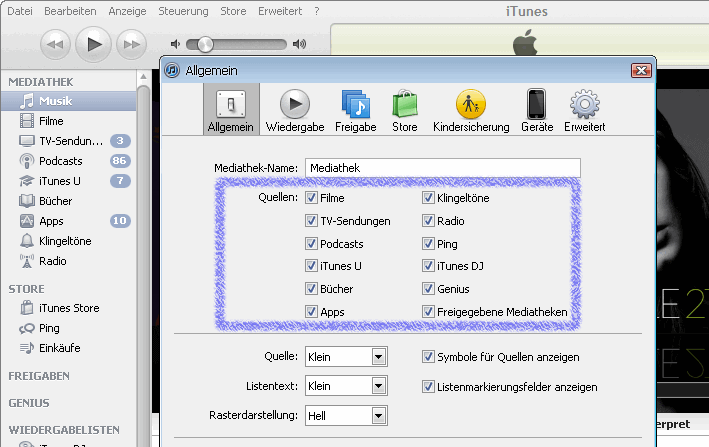Click the volume slider knob
The width and height of the screenshot is (709, 447).
pyautogui.click(x=205, y=44)
